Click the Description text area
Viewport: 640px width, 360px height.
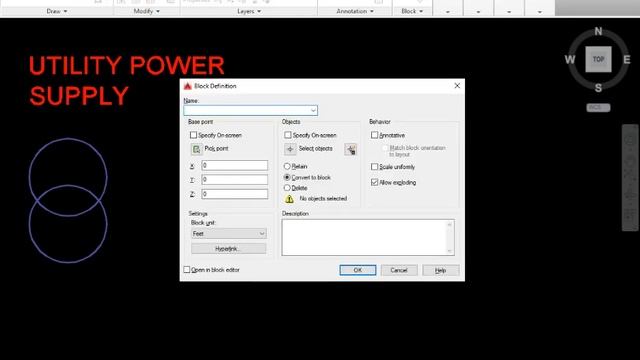(368, 237)
